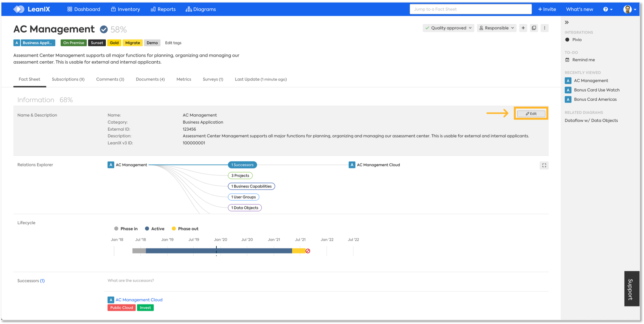Expand the 3 Projects relation node
The image size is (644, 324).
(x=240, y=175)
